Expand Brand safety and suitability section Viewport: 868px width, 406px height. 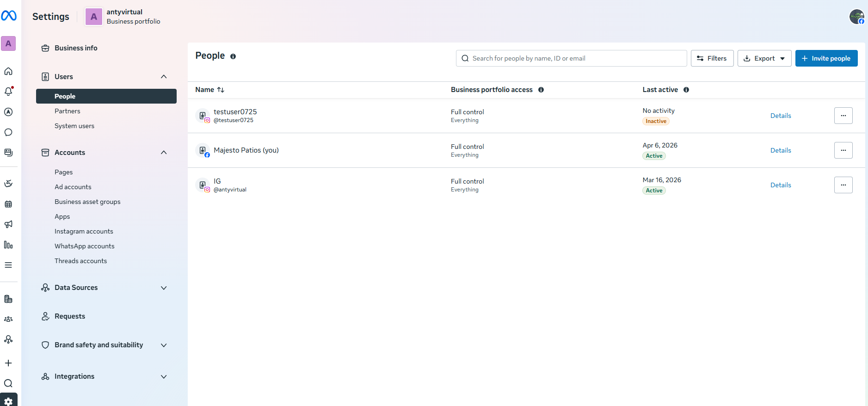[164, 345]
